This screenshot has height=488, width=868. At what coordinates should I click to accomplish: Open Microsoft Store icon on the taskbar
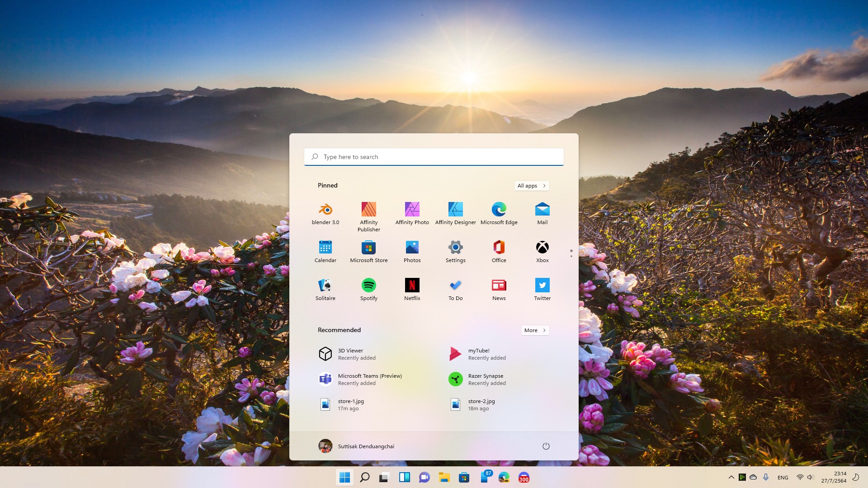pyautogui.click(x=464, y=478)
